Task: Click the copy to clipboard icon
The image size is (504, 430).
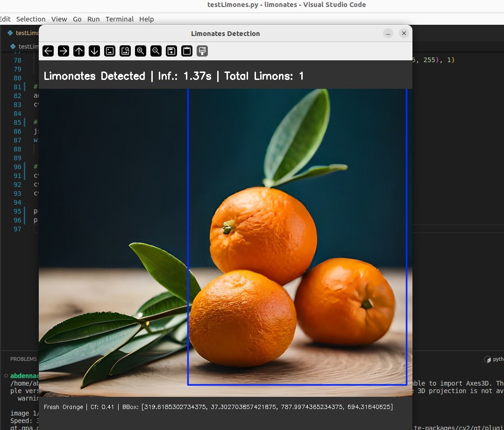Action: coord(187,51)
